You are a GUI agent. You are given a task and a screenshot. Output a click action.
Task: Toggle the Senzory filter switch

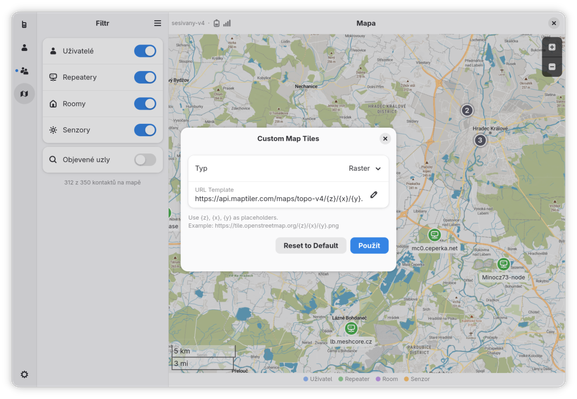click(x=145, y=130)
